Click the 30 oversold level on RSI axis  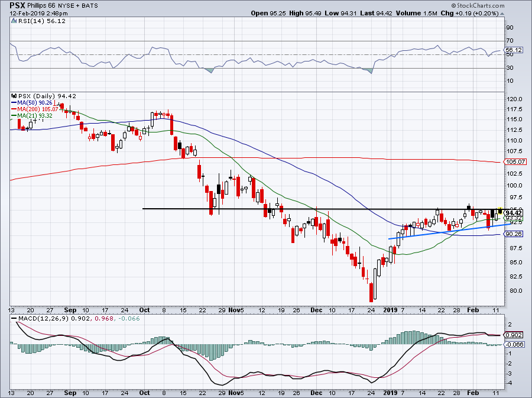tap(510, 68)
